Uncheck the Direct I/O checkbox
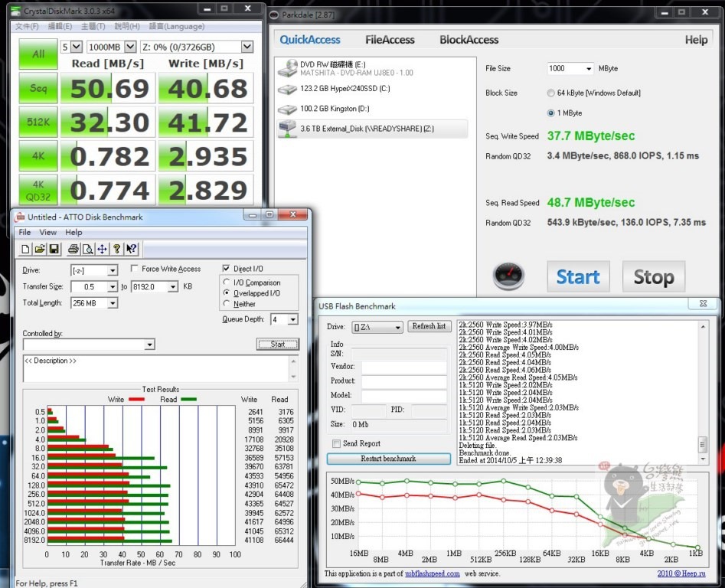Screen dimensions: 725x588 (x=226, y=269)
